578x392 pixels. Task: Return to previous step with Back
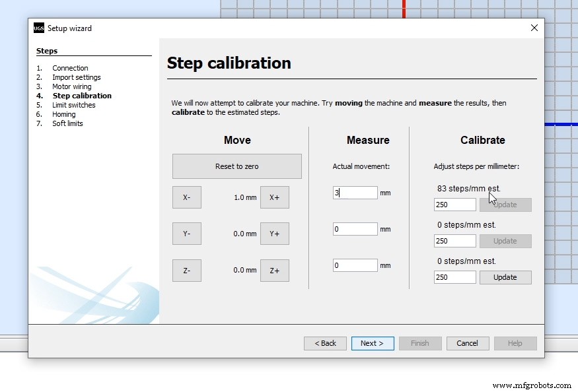point(325,343)
